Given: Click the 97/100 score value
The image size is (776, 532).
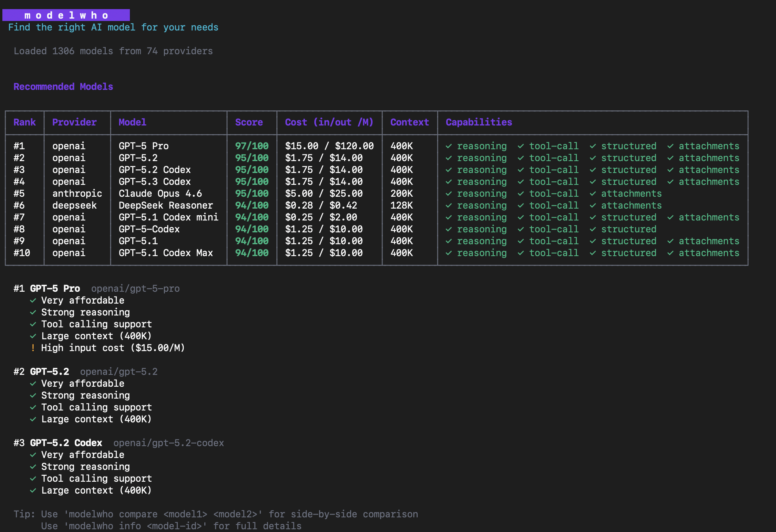Looking at the screenshot, I should click(252, 146).
